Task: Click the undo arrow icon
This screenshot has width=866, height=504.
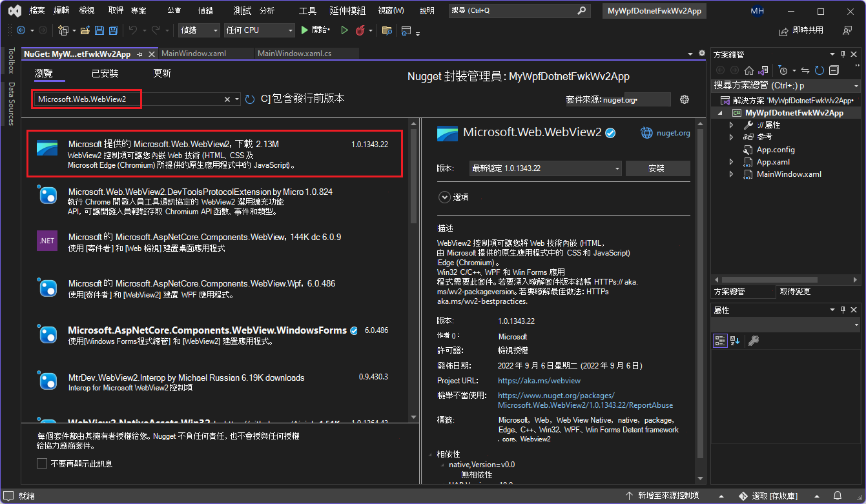Action: (x=132, y=30)
